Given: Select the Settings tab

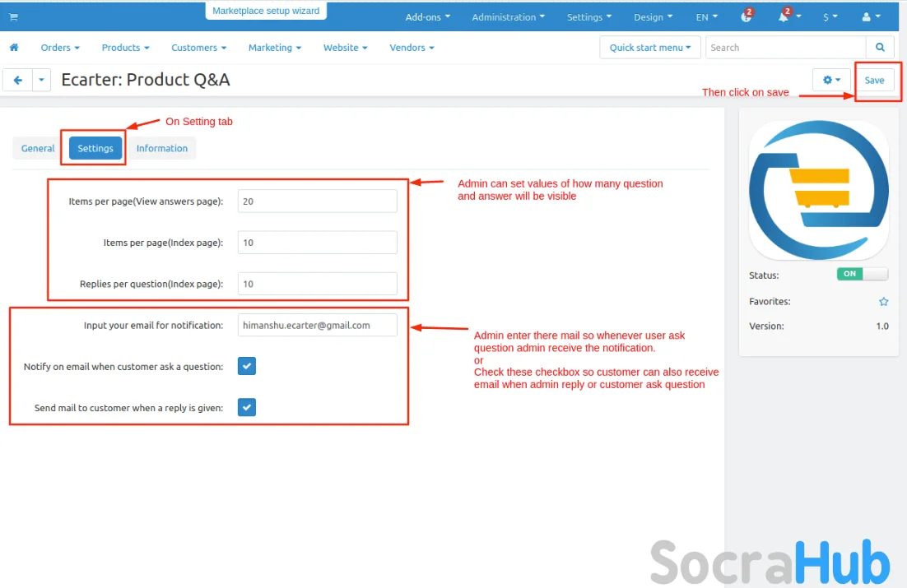Looking at the screenshot, I should 95,148.
